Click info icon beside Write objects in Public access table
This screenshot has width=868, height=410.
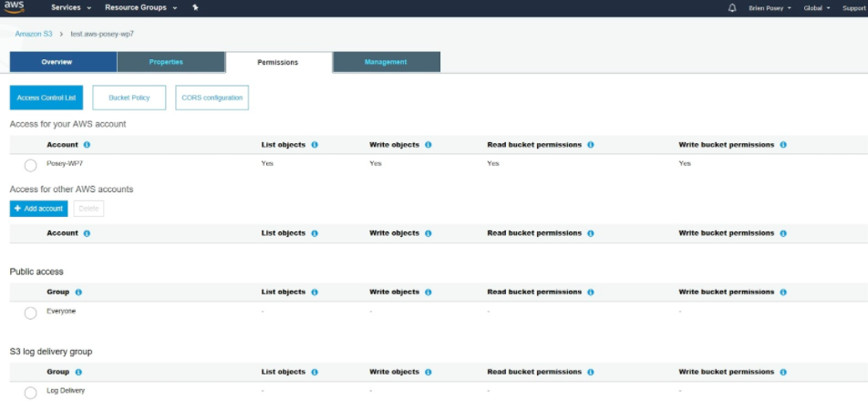point(428,292)
